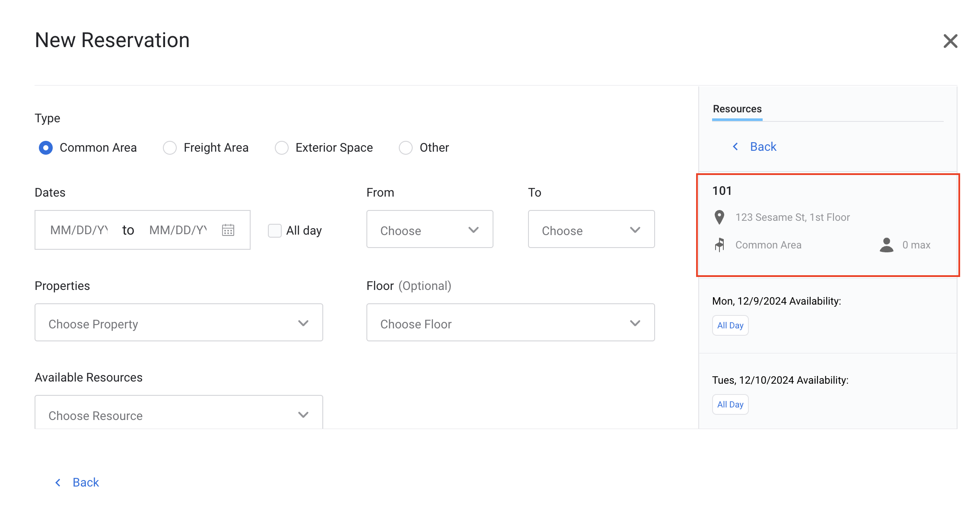Expand the Choose Property dropdown
This screenshot has height=528, width=980.
click(178, 323)
